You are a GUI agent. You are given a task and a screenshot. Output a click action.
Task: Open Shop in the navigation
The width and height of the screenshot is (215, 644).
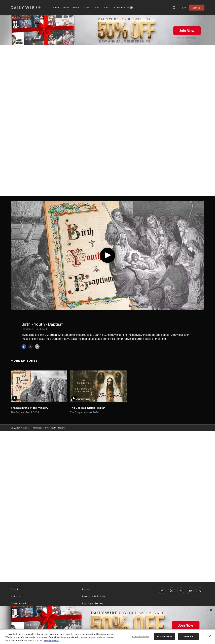point(98,8)
